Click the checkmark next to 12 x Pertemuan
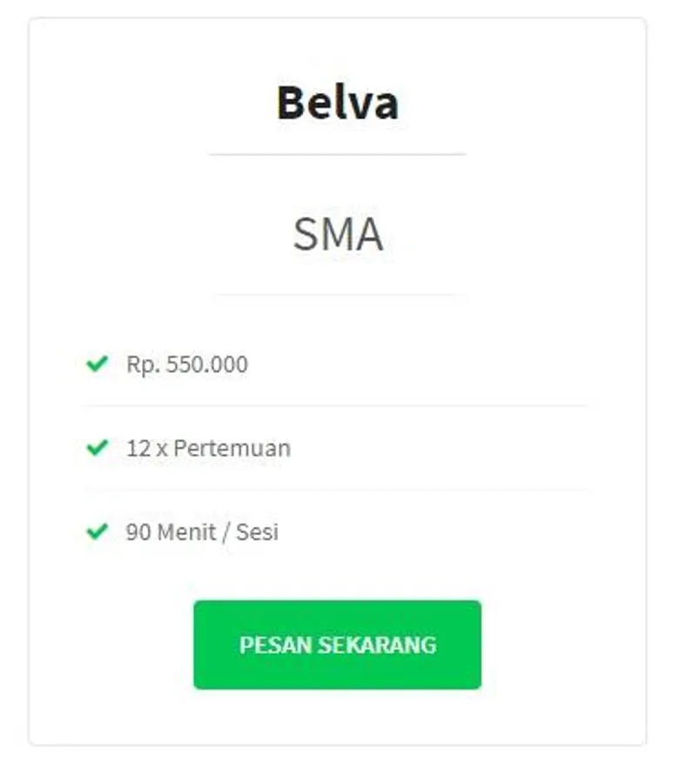687x784 pixels. (97, 448)
